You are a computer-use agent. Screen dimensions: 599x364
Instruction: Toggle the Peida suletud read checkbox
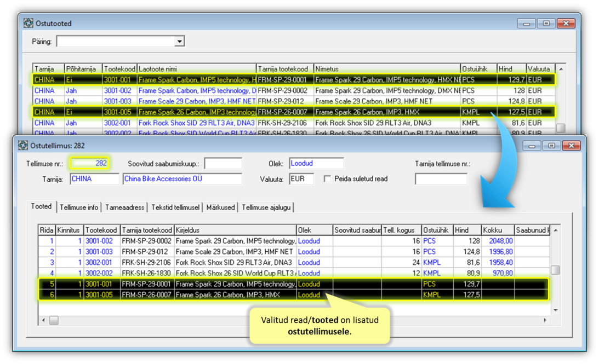click(327, 179)
